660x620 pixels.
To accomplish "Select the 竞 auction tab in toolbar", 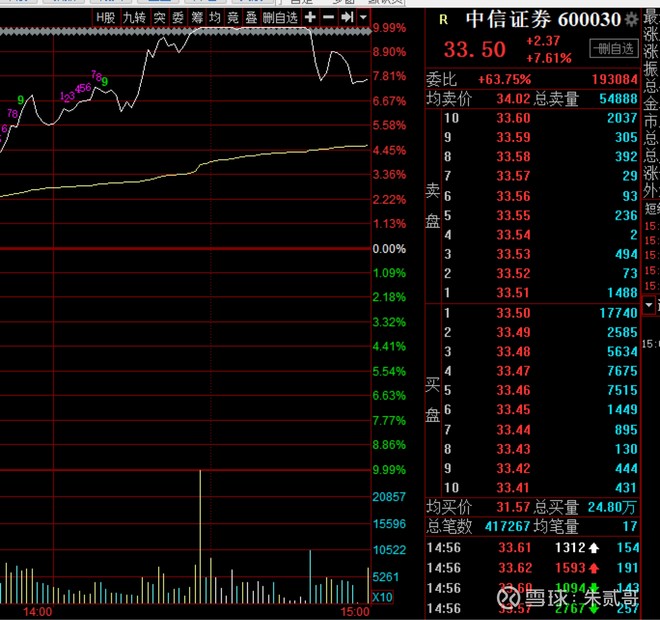I will (232, 18).
